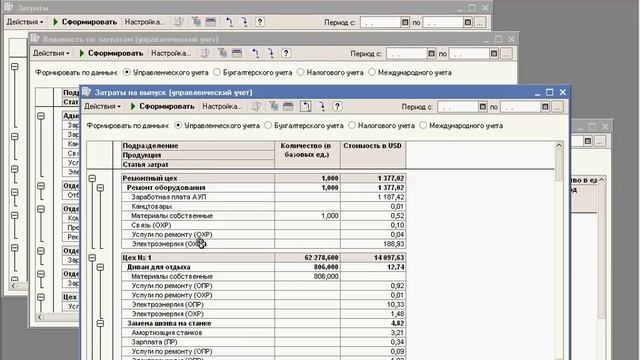Image resolution: width=640 pixels, height=360 pixels.
Task: Open Настройка... in Ведомость по затратам window
Action: click(x=171, y=53)
